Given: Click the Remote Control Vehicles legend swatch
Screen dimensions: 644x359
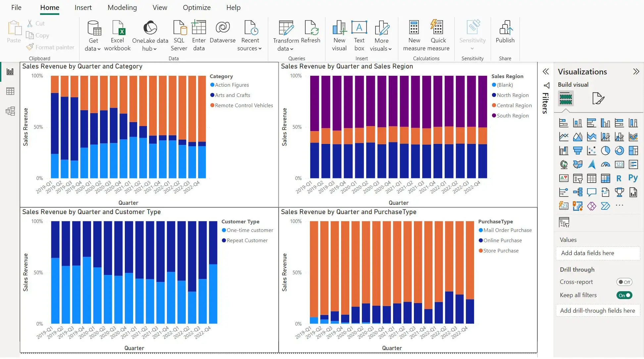Looking at the screenshot, I should point(212,105).
